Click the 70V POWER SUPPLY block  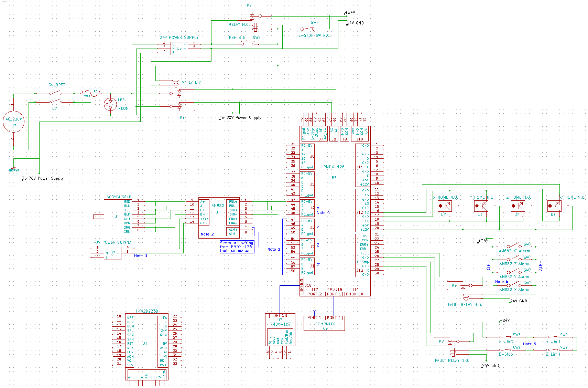[x=112, y=253]
